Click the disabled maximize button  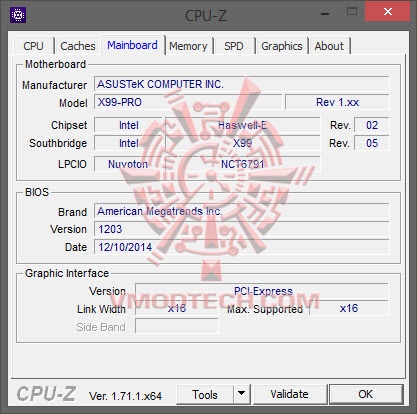click(352, 12)
